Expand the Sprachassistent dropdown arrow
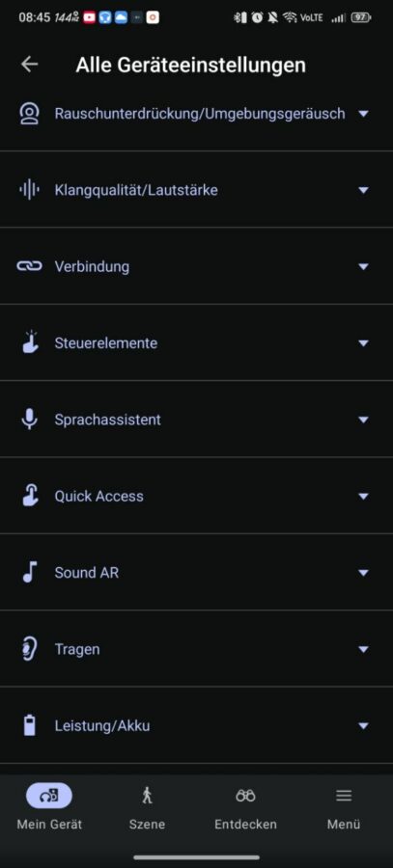This screenshot has height=868, width=393. pyautogui.click(x=364, y=420)
